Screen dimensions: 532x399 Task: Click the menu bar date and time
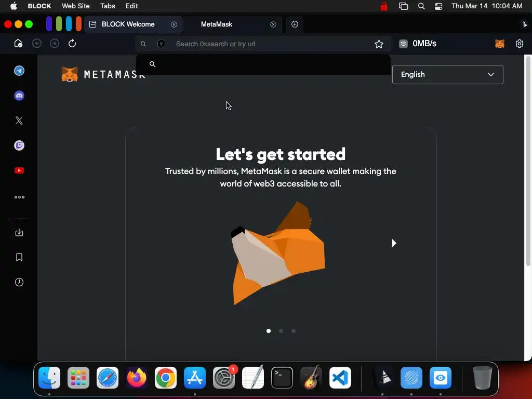point(487,6)
